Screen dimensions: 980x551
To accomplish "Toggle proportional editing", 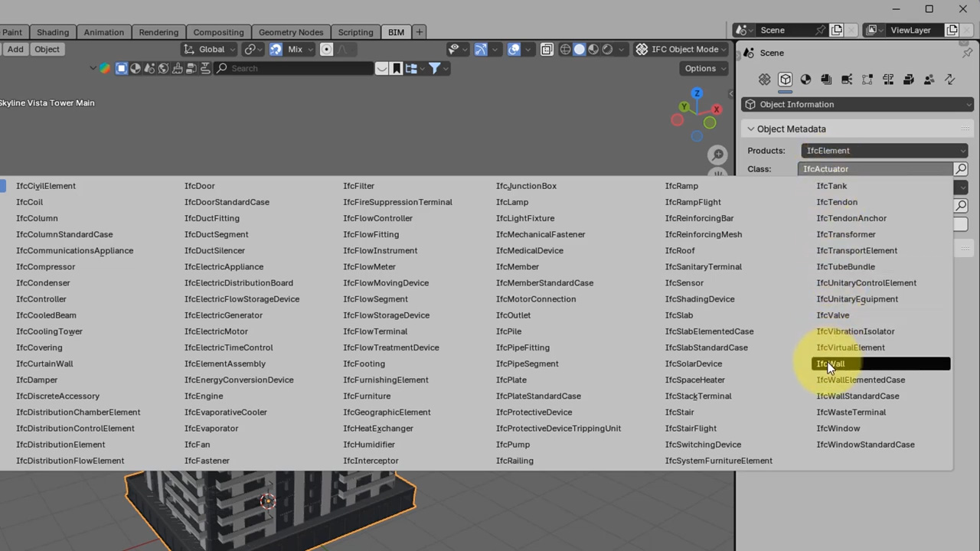I will click(326, 50).
